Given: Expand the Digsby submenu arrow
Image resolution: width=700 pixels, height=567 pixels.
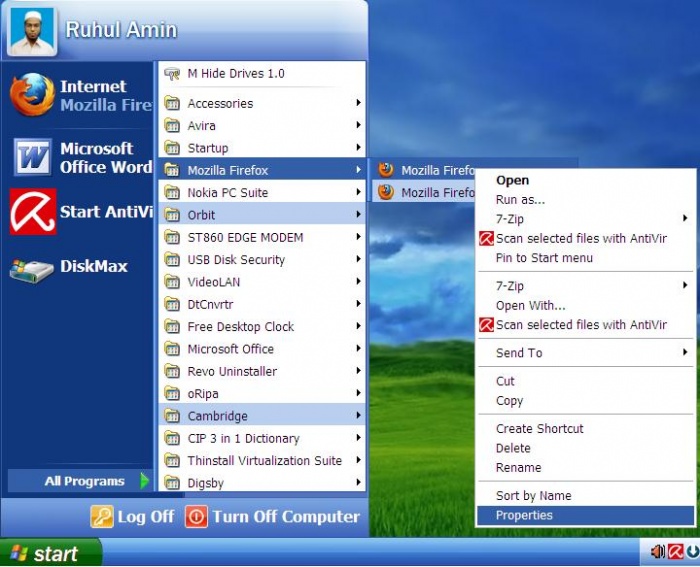Looking at the screenshot, I should click(358, 482).
